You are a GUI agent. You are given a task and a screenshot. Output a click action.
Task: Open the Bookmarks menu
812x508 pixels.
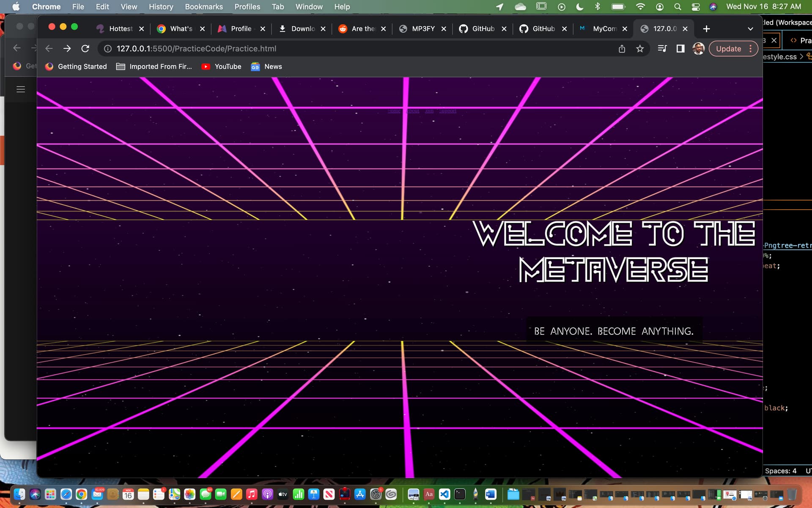coord(204,7)
